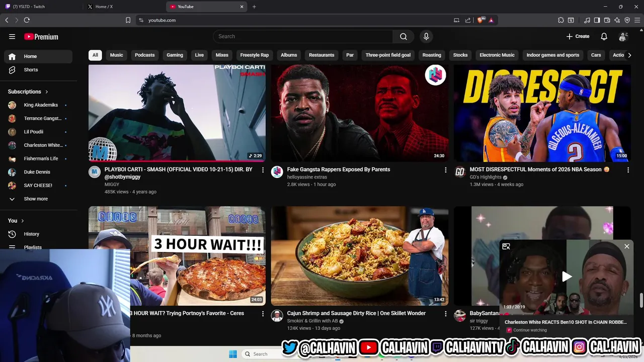Open Brave Shields lion icon

click(480, 20)
